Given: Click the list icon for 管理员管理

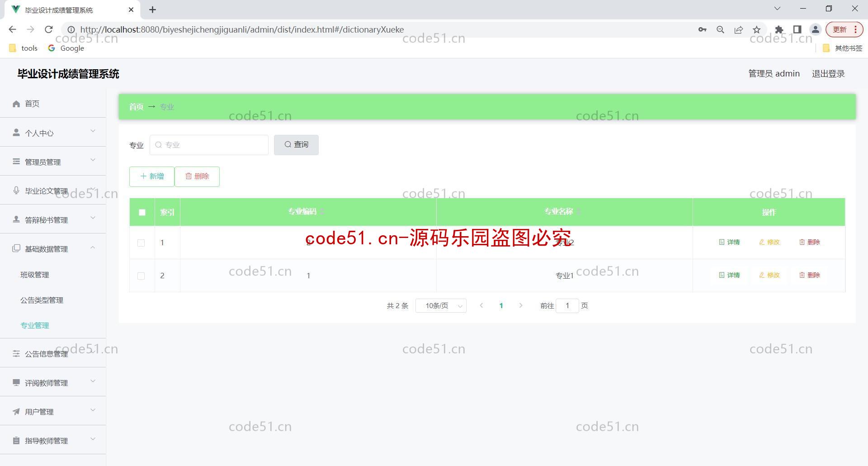Looking at the screenshot, I should 16,162.
